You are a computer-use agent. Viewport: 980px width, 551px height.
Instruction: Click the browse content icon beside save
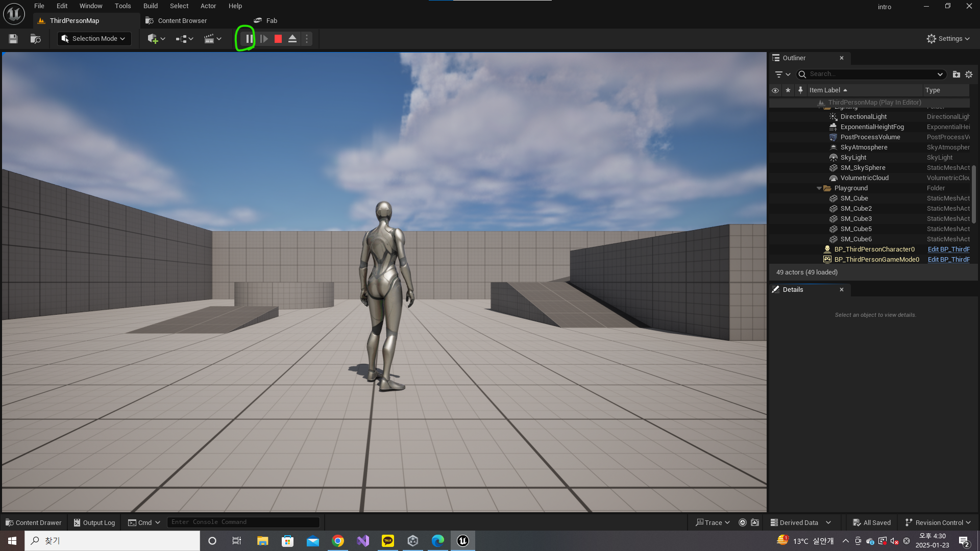click(x=35, y=39)
